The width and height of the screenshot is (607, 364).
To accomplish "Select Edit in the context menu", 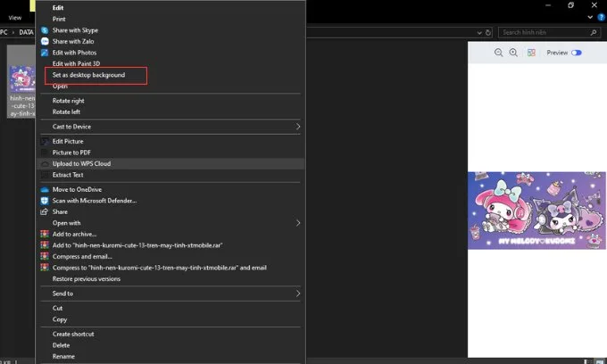I will point(58,8).
